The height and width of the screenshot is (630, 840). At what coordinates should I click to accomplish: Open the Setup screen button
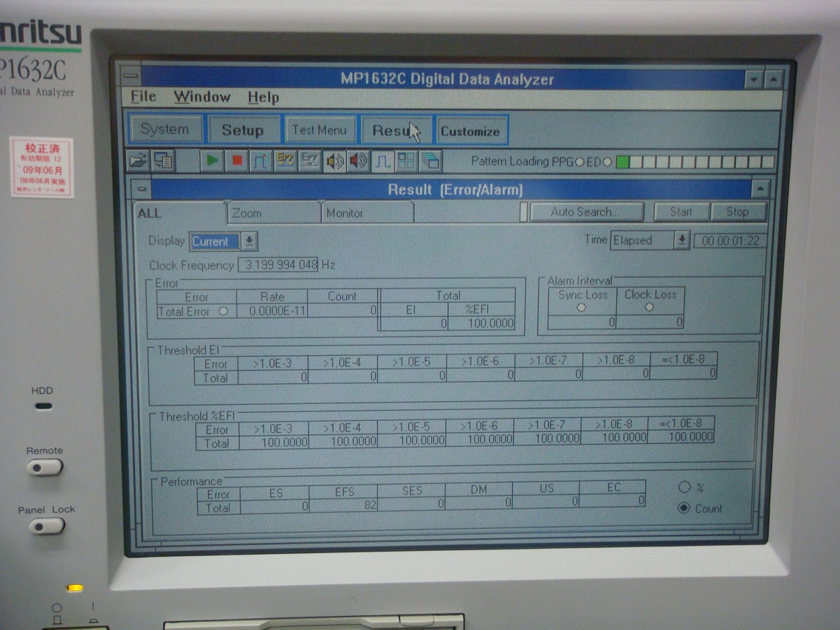coord(243,130)
